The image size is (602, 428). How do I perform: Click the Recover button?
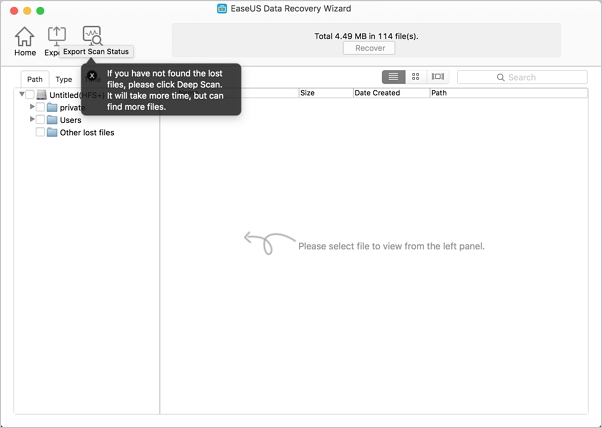(369, 48)
